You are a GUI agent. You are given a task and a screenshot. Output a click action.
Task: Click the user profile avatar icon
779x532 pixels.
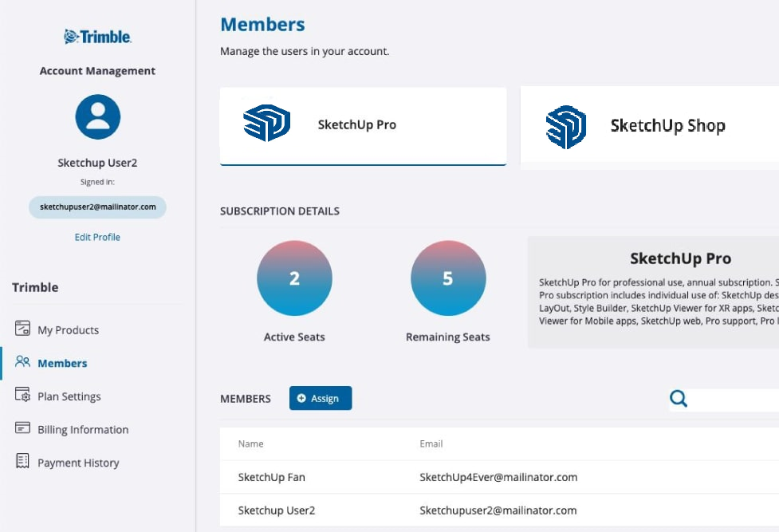click(x=97, y=116)
